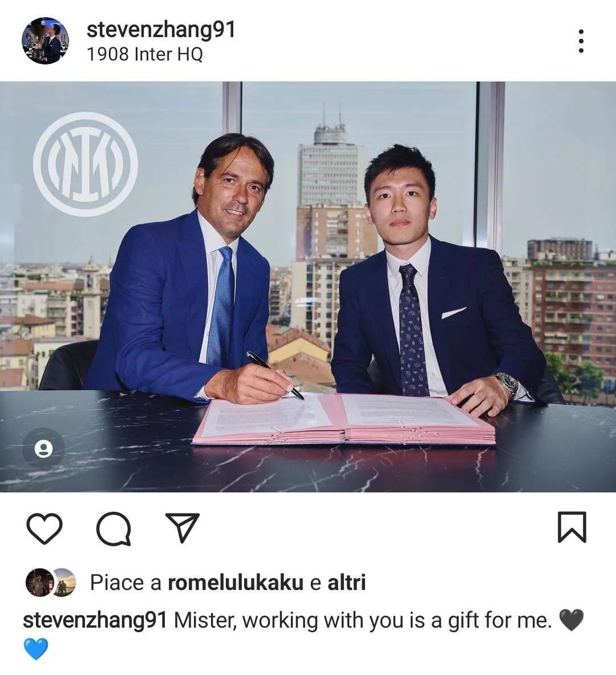Open comments with the speech bubble icon
This screenshot has height=675, width=616.
click(x=114, y=528)
